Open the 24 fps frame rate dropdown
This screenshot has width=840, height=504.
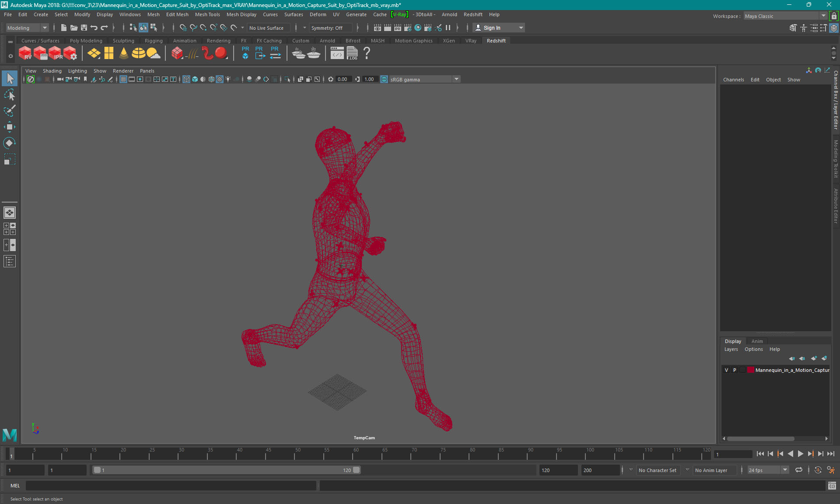785,470
